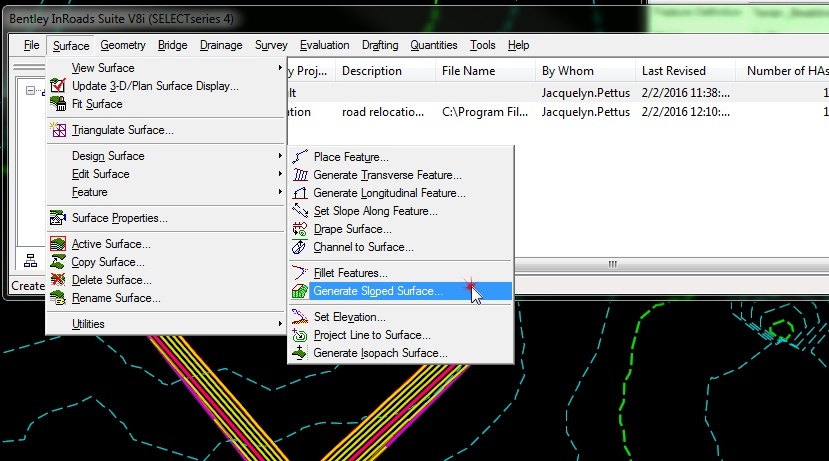Choose Triangulate Surface... from the menu

tap(166, 130)
